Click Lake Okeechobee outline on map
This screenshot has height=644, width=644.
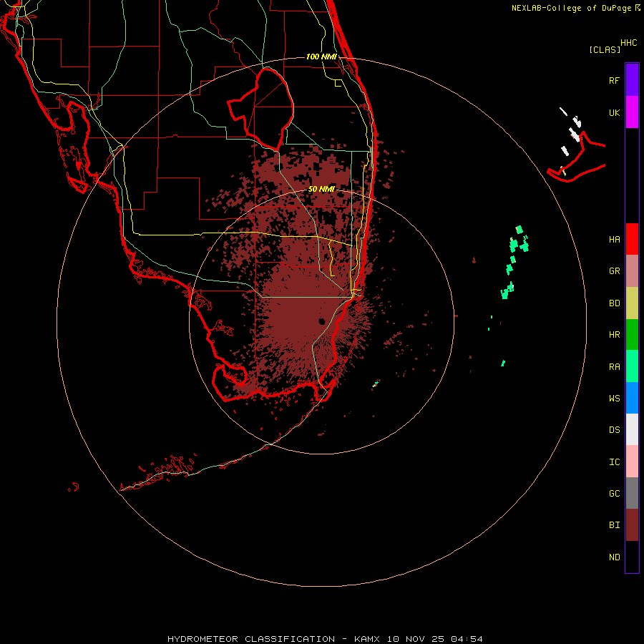[260, 109]
